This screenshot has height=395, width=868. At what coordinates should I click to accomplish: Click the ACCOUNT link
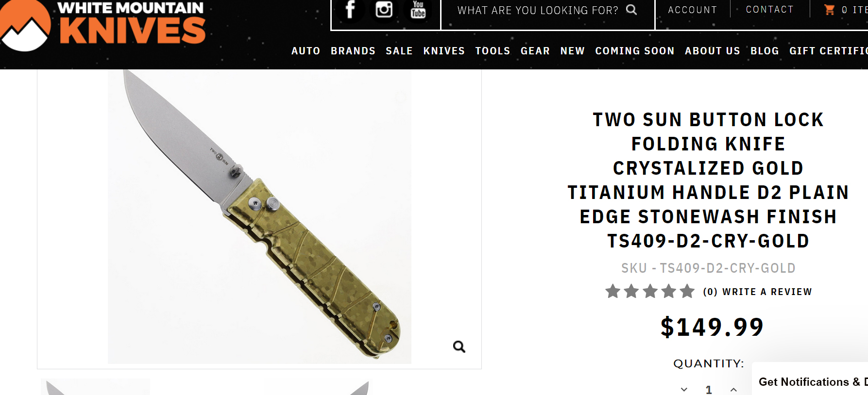(x=693, y=10)
